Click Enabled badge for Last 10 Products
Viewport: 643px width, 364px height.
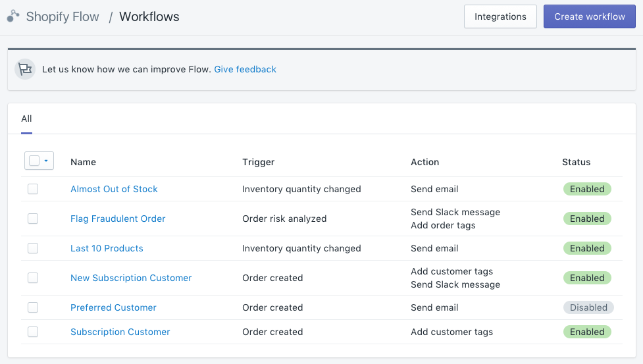pyautogui.click(x=587, y=248)
